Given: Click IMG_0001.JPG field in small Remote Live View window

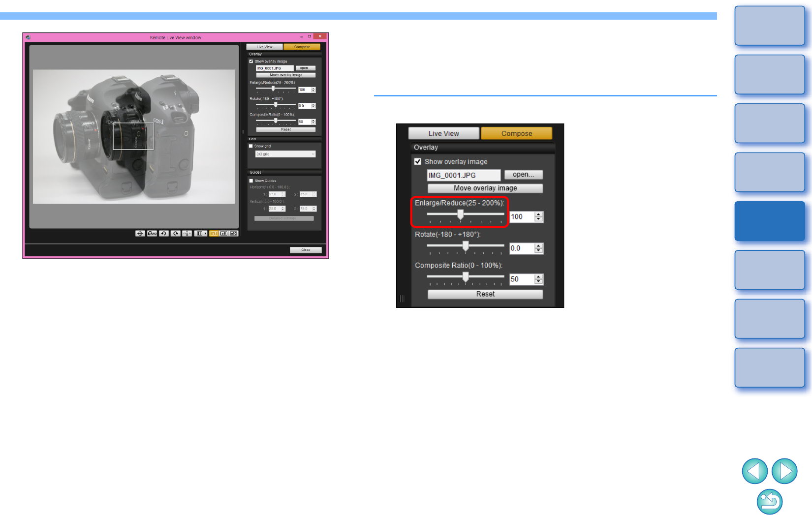Looking at the screenshot, I should tap(275, 68).
